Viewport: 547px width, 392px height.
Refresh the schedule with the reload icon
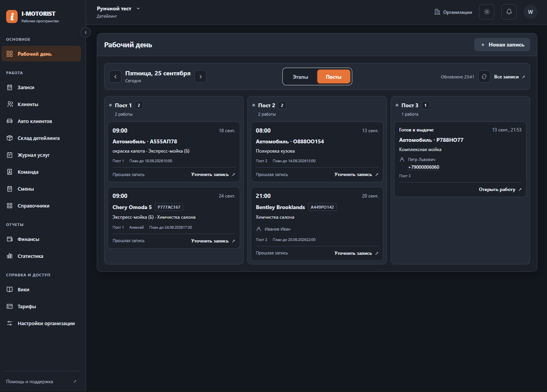(484, 77)
